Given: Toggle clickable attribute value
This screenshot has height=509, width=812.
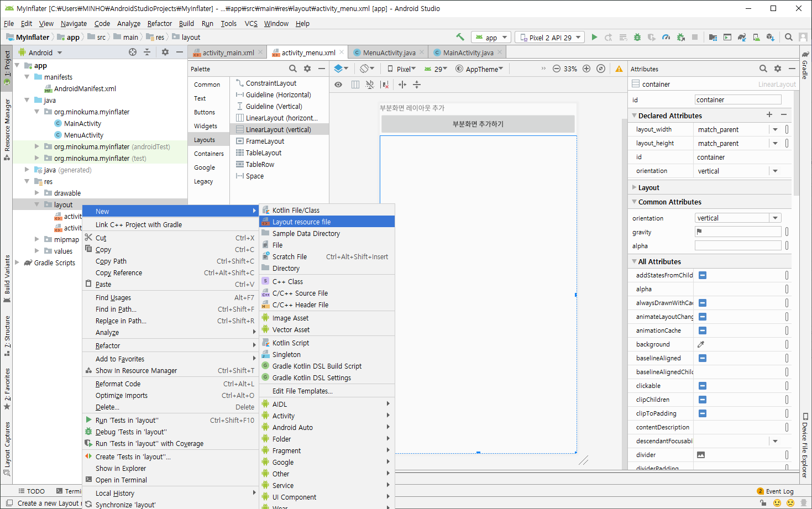Looking at the screenshot, I should point(703,386).
